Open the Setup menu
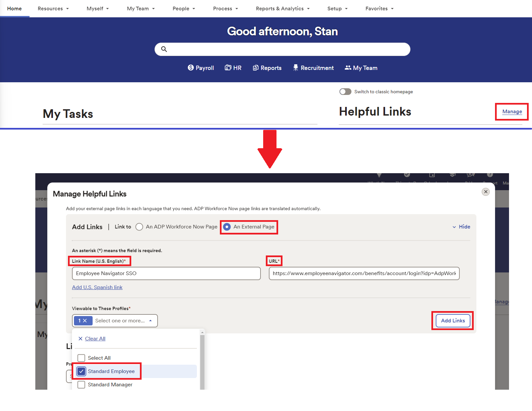532x411 pixels. pyautogui.click(x=337, y=9)
